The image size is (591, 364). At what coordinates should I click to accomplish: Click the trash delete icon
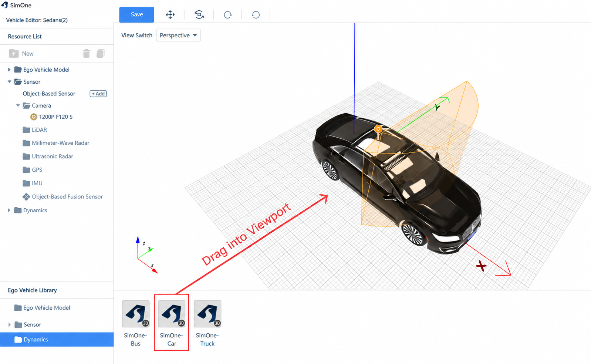(x=87, y=54)
